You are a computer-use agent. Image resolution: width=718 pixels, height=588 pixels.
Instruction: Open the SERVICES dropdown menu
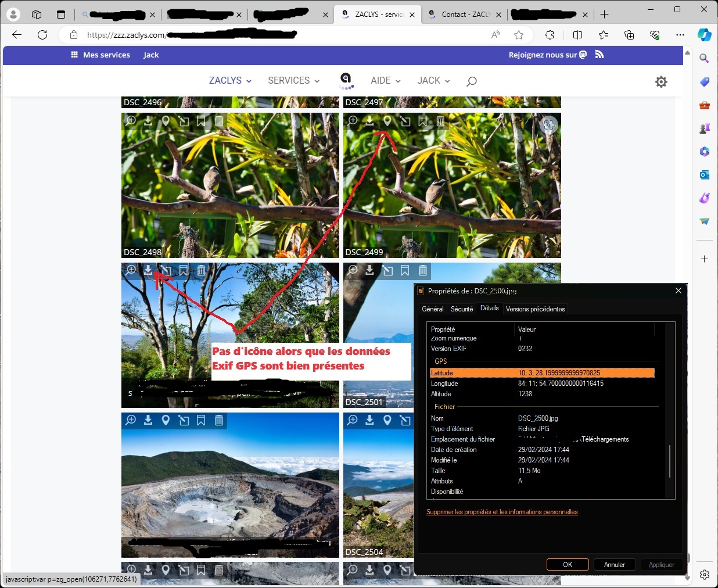[293, 81]
